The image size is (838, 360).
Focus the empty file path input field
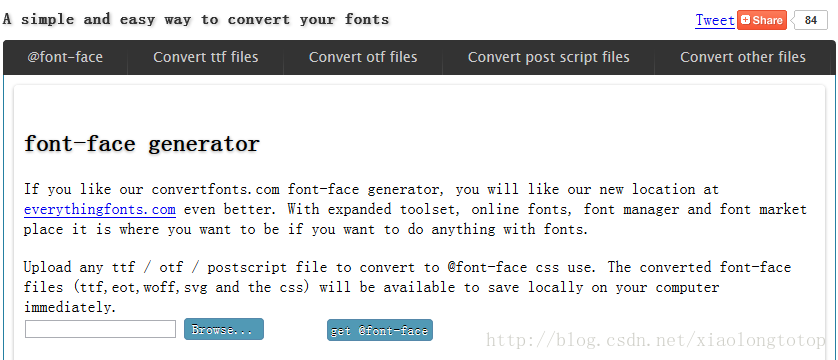click(100, 329)
